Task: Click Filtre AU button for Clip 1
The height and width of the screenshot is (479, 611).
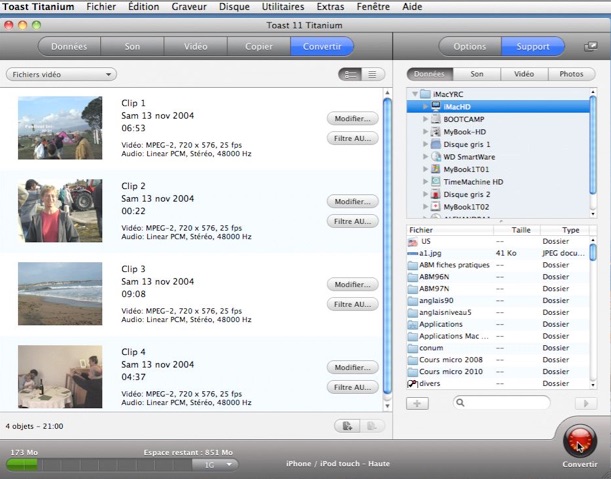Action: pyautogui.click(x=352, y=138)
